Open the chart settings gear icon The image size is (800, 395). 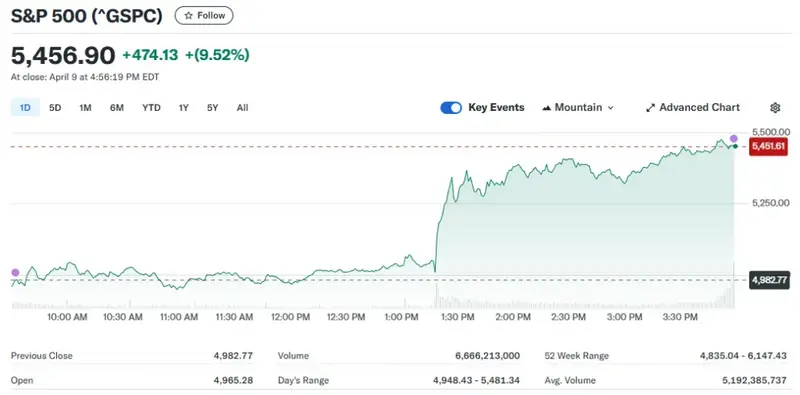(775, 108)
